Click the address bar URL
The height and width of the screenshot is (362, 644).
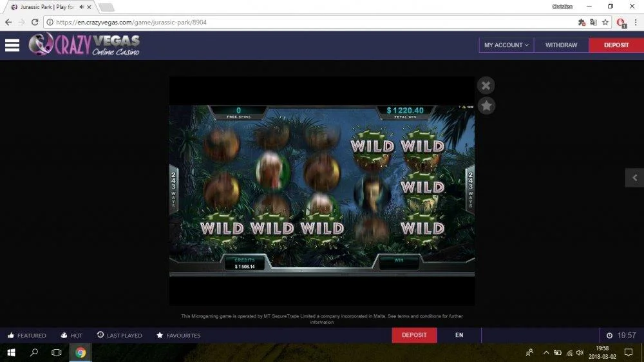point(131,22)
